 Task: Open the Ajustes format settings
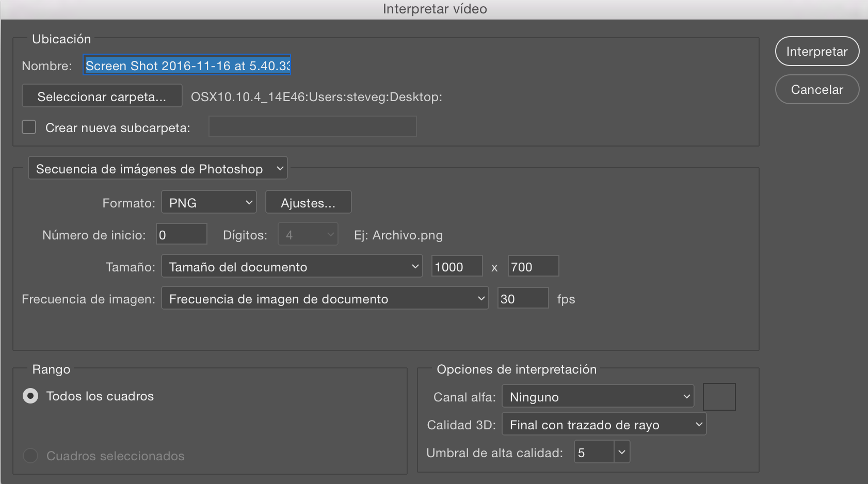(308, 202)
